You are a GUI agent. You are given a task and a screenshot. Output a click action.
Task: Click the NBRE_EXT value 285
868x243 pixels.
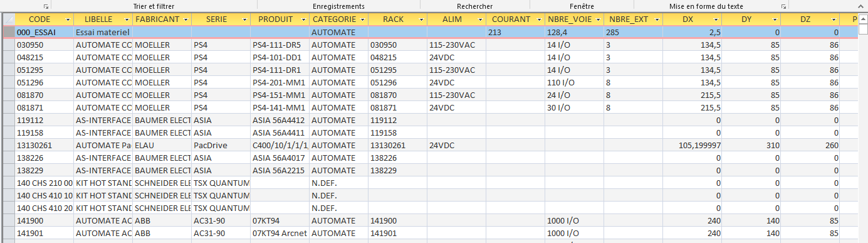(633, 32)
